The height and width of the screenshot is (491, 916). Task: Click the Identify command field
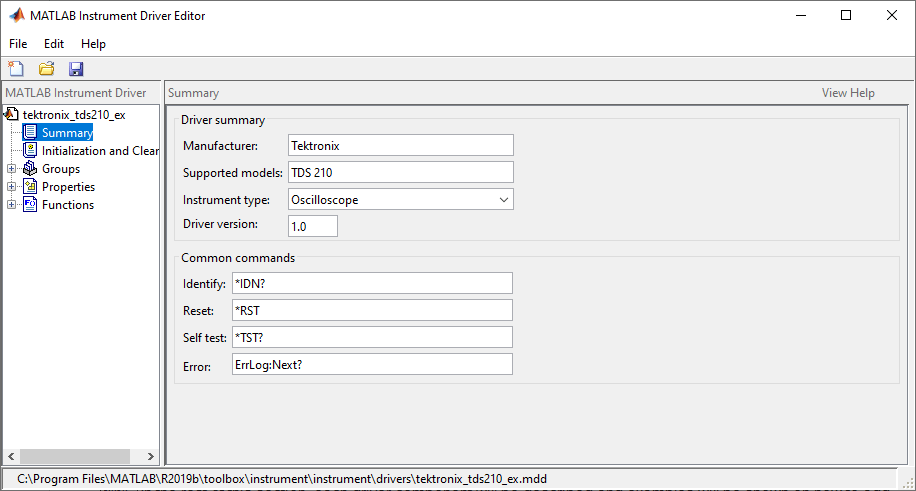coord(371,284)
